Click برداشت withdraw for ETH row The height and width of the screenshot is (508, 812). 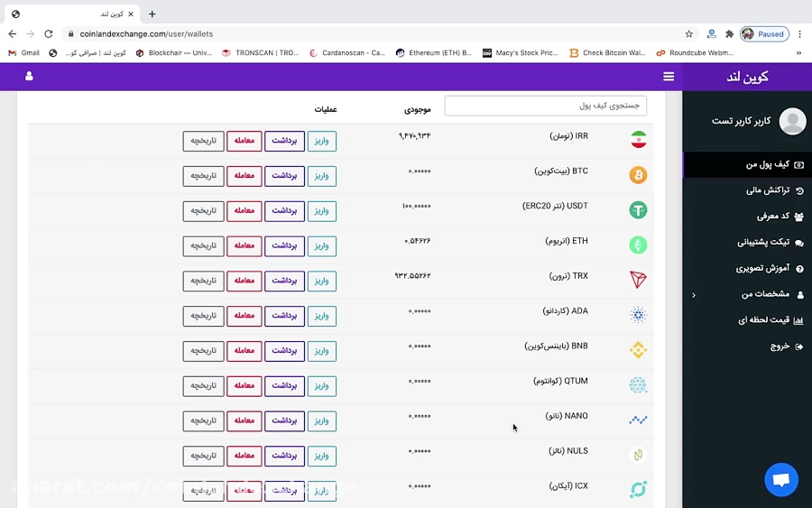tap(284, 246)
